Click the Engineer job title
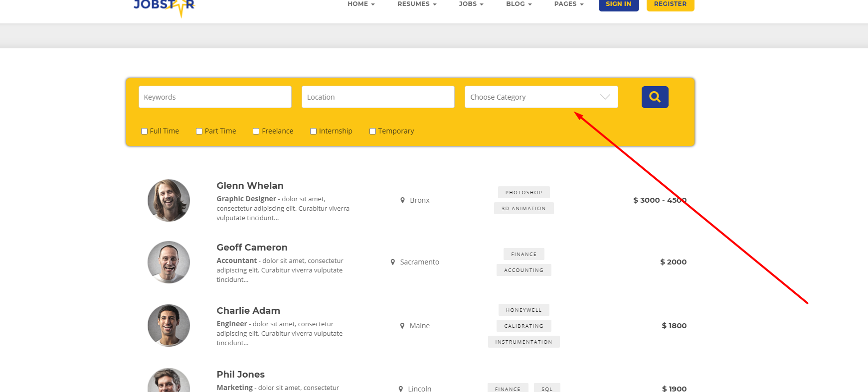868x392 pixels. (x=232, y=324)
